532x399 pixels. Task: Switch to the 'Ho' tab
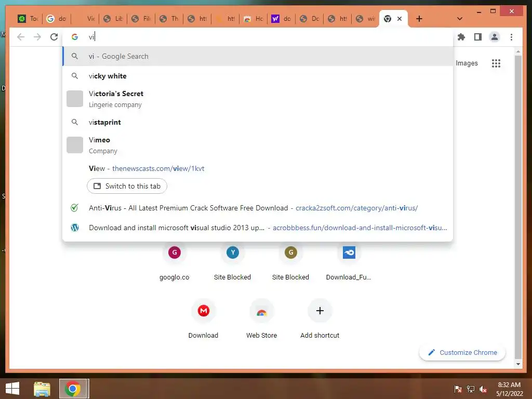[254, 19]
